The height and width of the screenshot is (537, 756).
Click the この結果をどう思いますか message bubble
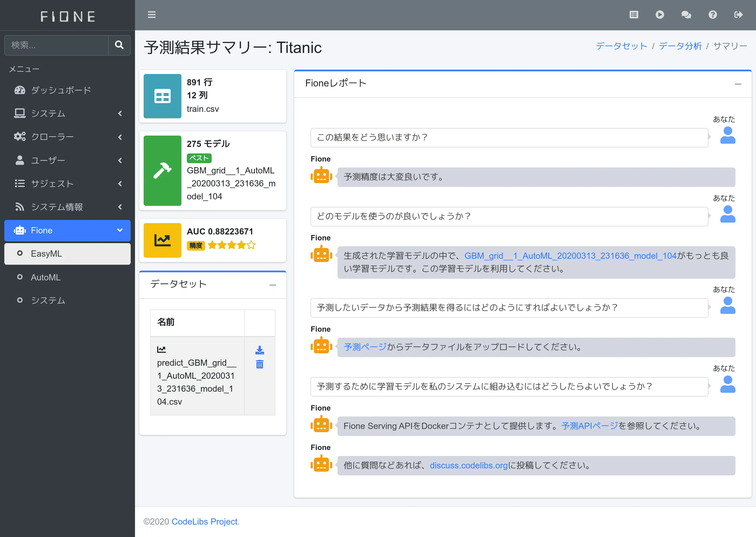coord(509,137)
